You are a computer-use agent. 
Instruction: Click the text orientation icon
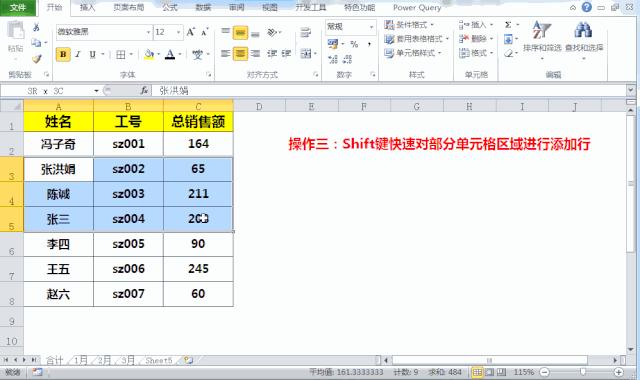tap(272, 32)
